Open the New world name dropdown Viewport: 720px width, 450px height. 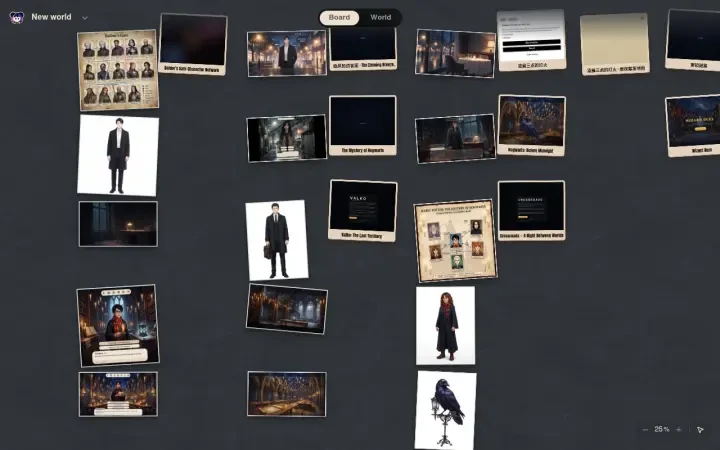tap(85, 18)
